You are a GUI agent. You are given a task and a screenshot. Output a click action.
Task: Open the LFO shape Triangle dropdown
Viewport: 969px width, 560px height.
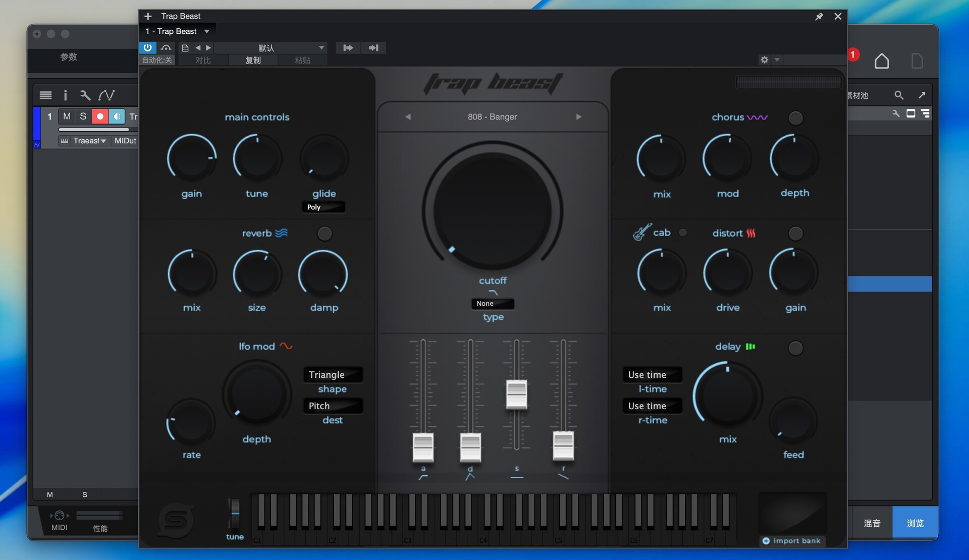coord(332,375)
